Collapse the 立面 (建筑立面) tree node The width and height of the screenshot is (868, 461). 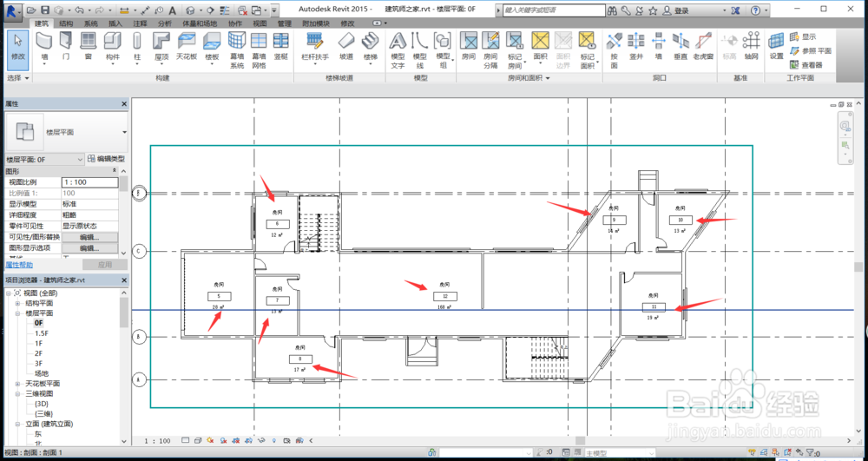(x=17, y=424)
